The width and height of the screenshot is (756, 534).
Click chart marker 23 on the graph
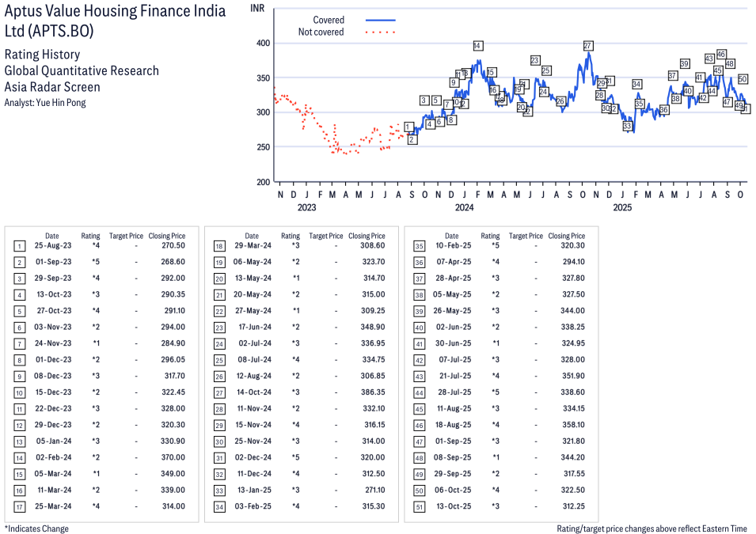tap(535, 61)
